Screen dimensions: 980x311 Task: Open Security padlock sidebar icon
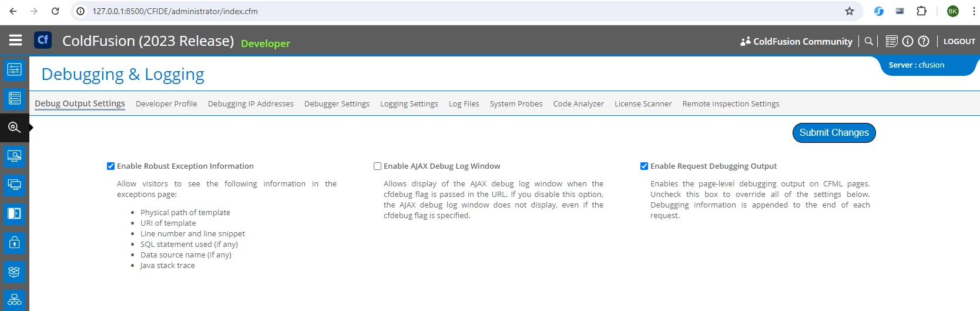(x=15, y=242)
